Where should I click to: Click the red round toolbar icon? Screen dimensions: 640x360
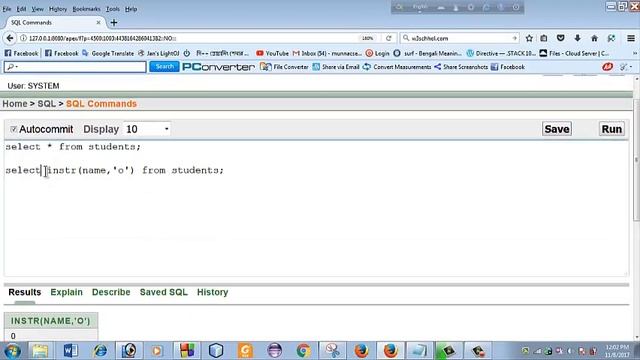click(x=607, y=67)
